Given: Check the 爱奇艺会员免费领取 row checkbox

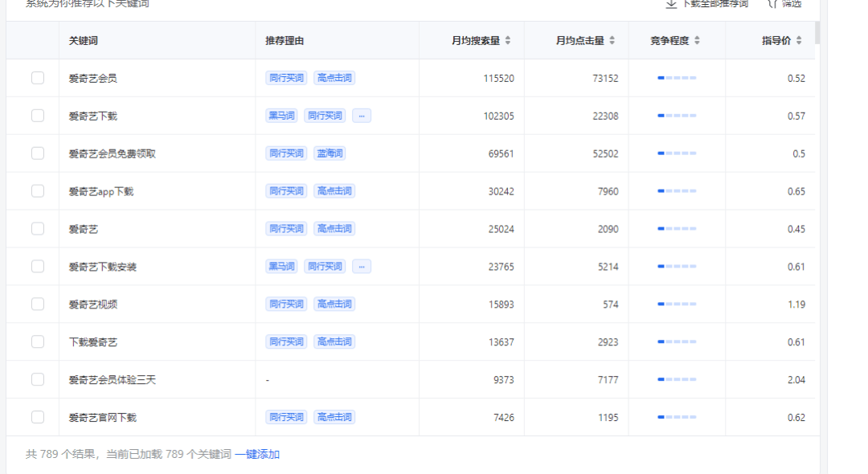Looking at the screenshot, I should (38, 153).
